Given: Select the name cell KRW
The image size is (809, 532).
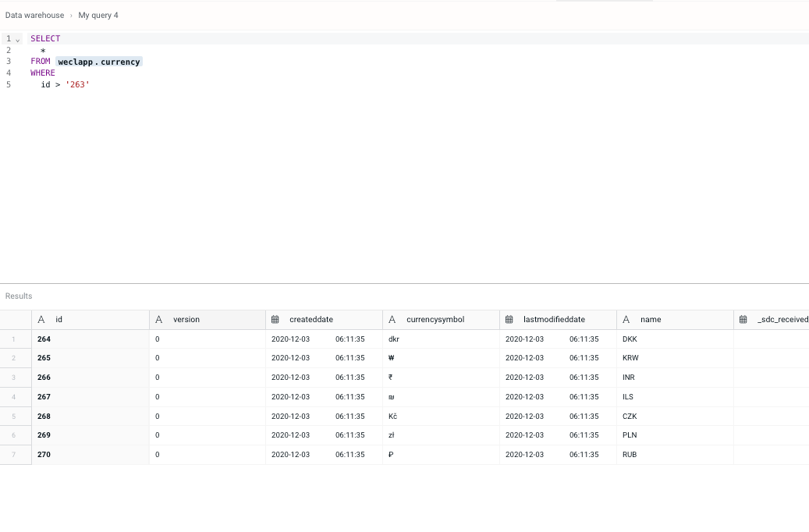Looking at the screenshot, I should coord(675,358).
